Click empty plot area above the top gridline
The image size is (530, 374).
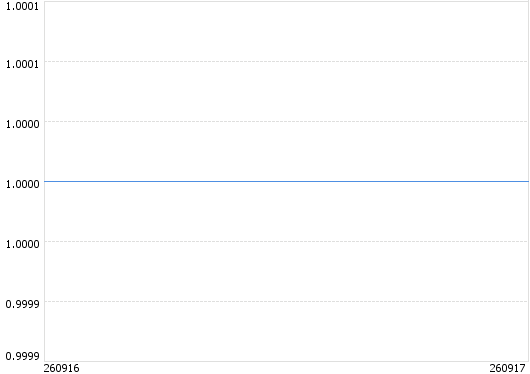pyautogui.click(x=286, y=31)
